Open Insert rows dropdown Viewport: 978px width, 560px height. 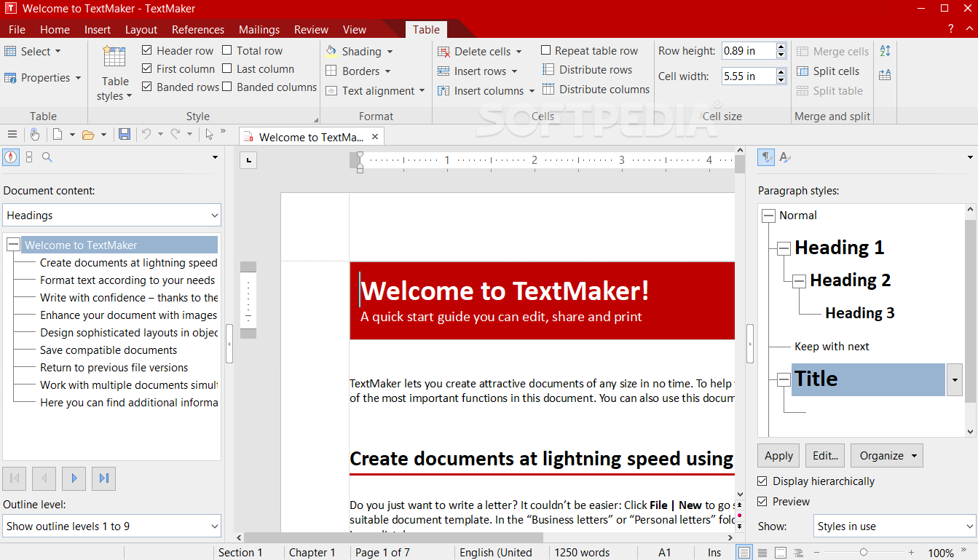(477, 71)
